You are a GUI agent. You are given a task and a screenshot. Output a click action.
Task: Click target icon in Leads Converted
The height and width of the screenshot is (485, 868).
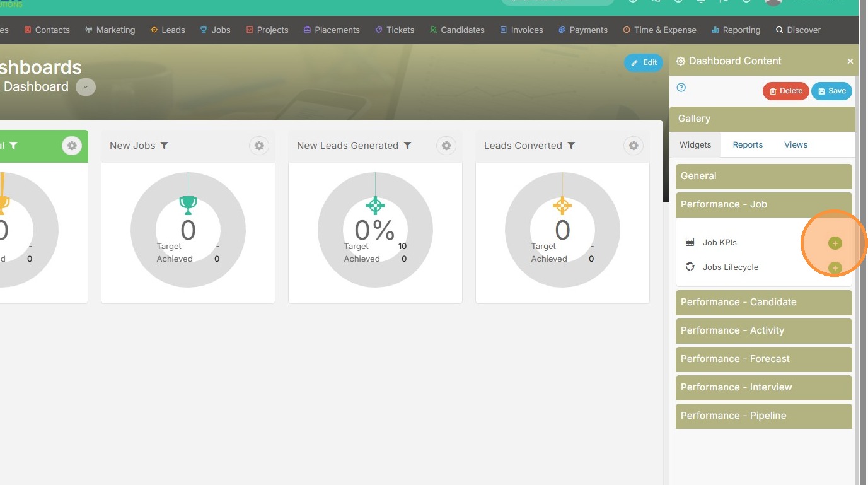pos(562,205)
